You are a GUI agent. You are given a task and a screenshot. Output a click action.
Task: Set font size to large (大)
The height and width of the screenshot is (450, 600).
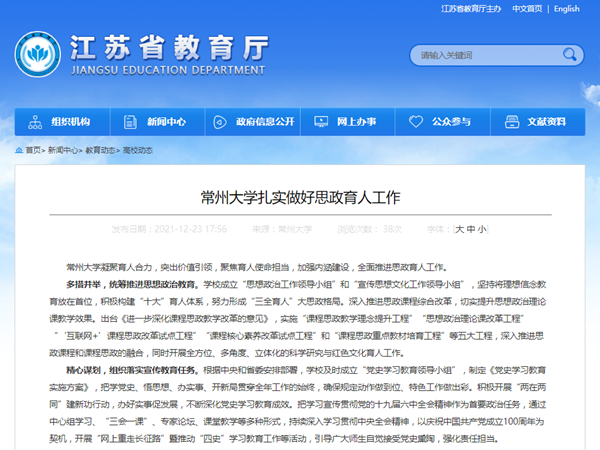tap(459, 229)
